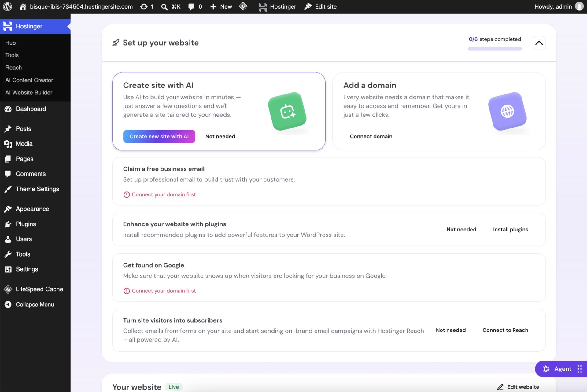Click the Media icon in sidebar

click(8, 144)
